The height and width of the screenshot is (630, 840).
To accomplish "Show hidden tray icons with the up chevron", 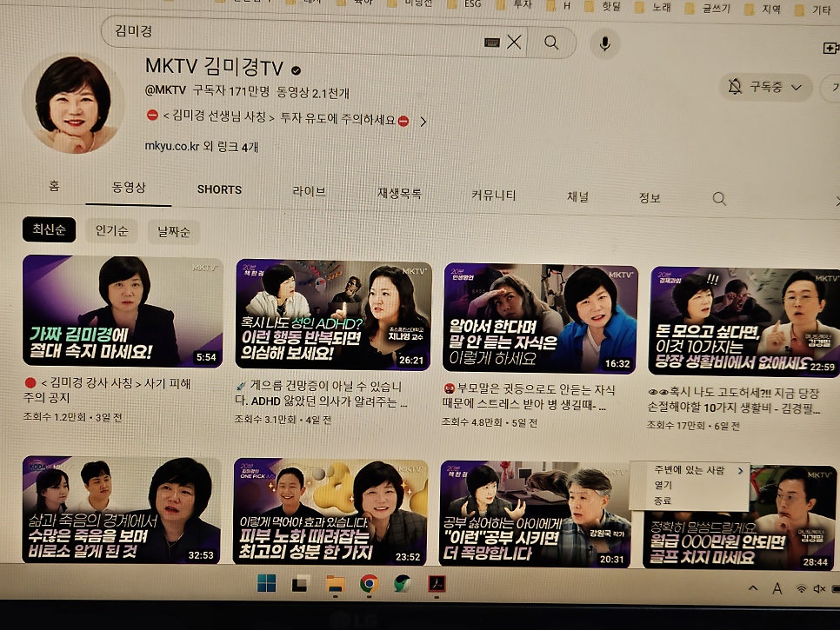I will click(x=753, y=587).
